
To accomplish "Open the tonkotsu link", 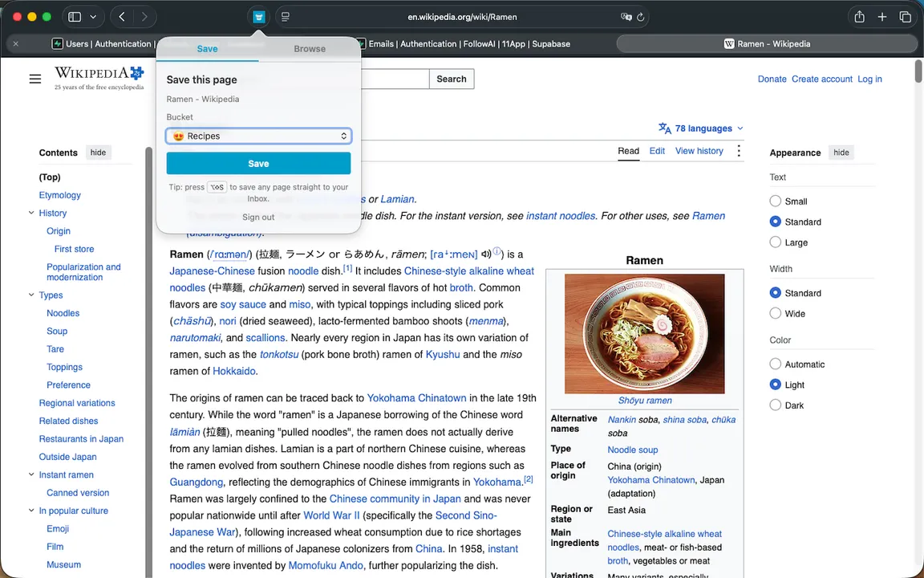I will coord(279,355).
